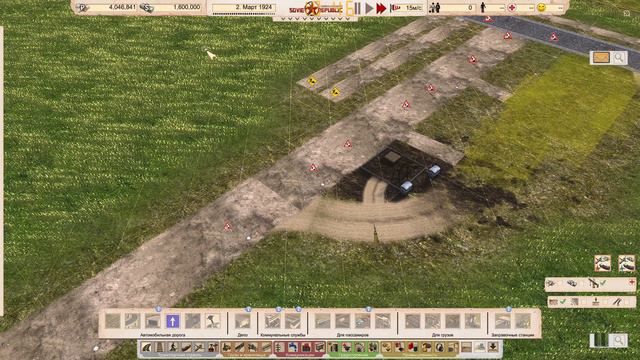Image resolution: width=640 pixels, height=360 pixels.
Task: Click the blue info badge above Заправочные станции
Action: pos(508,309)
